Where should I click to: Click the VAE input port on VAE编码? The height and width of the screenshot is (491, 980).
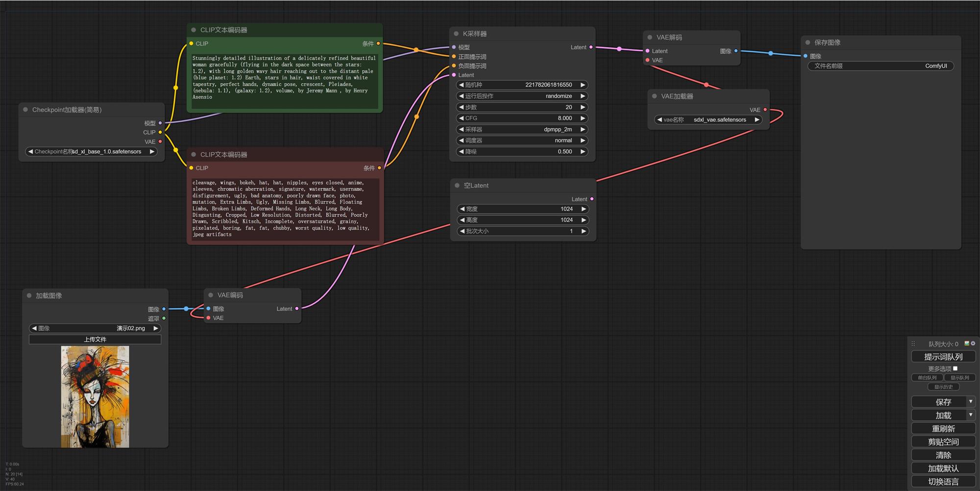coord(208,318)
